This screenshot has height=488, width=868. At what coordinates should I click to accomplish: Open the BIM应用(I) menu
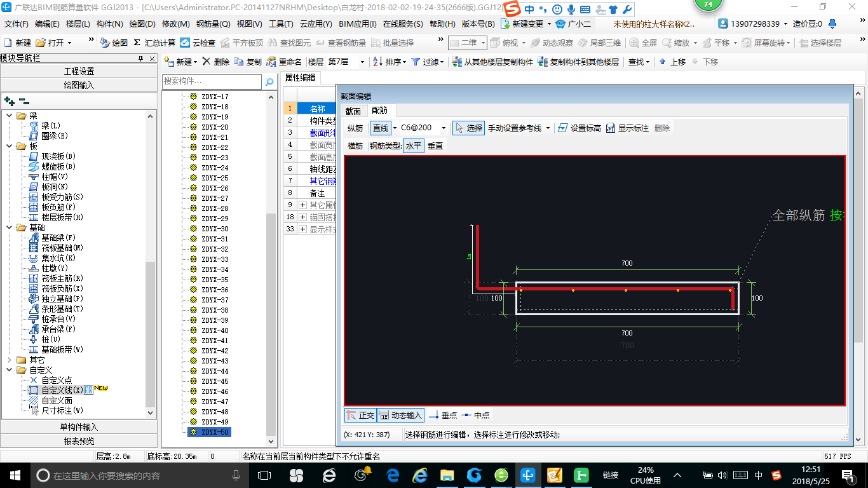tap(358, 24)
